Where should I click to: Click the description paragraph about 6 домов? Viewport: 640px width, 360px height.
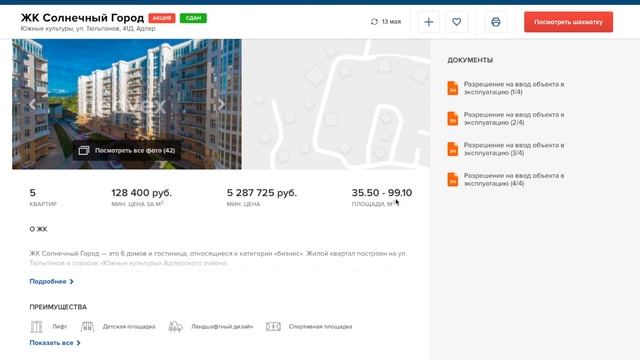coord(218,258)
